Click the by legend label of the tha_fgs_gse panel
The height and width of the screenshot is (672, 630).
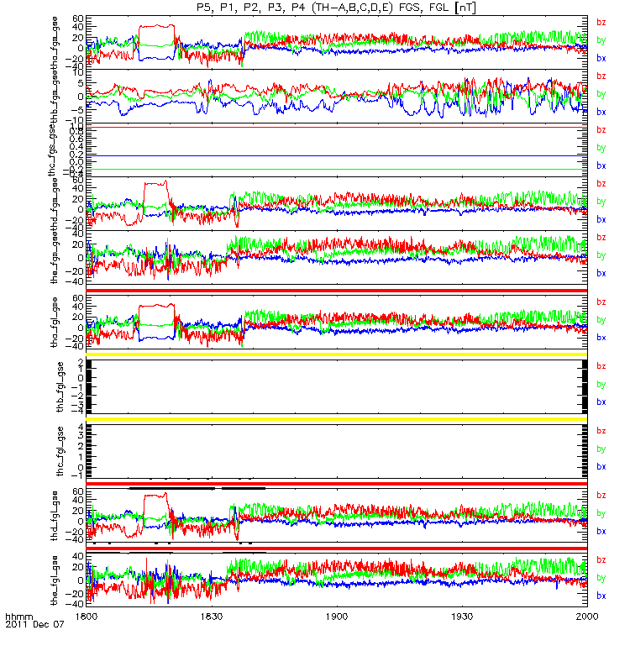point(601,40)
